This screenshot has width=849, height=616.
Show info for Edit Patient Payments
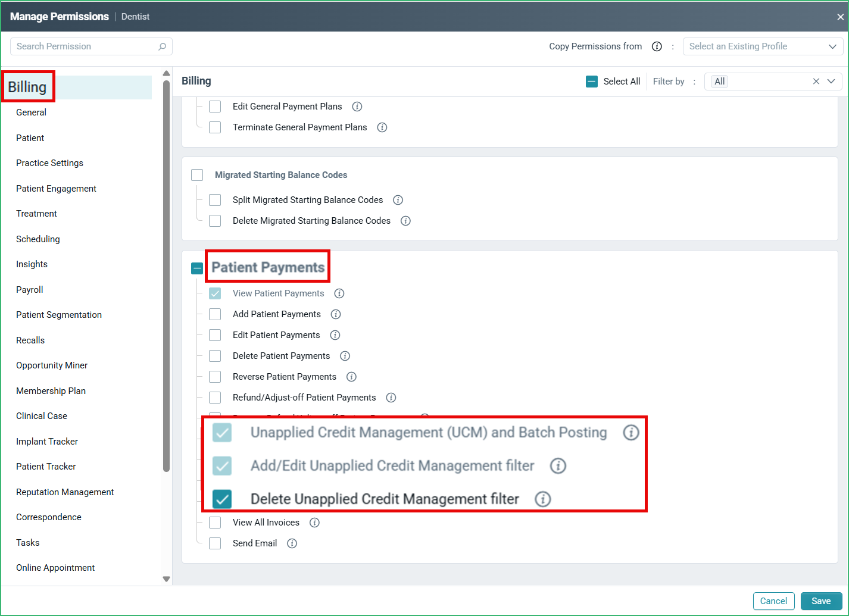point(335,335)
